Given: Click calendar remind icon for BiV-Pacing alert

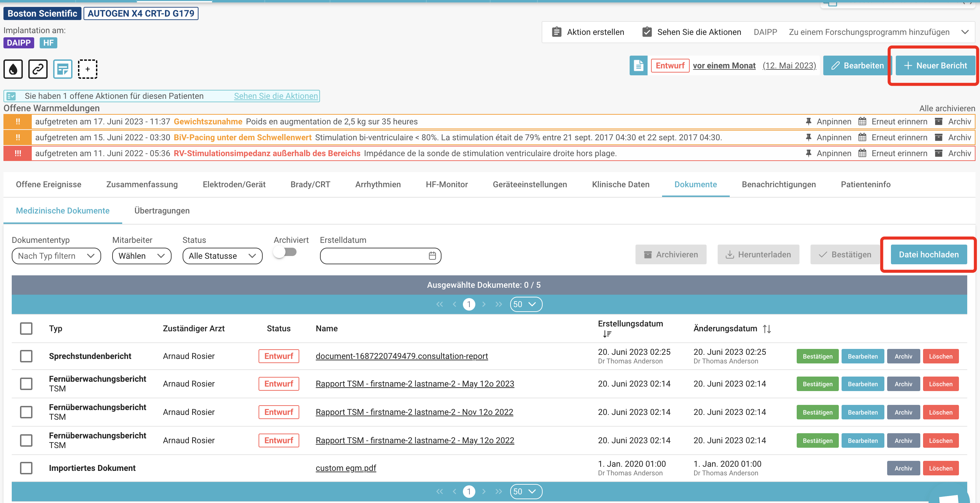Looking at the screenshot, I should pos(862,137).
